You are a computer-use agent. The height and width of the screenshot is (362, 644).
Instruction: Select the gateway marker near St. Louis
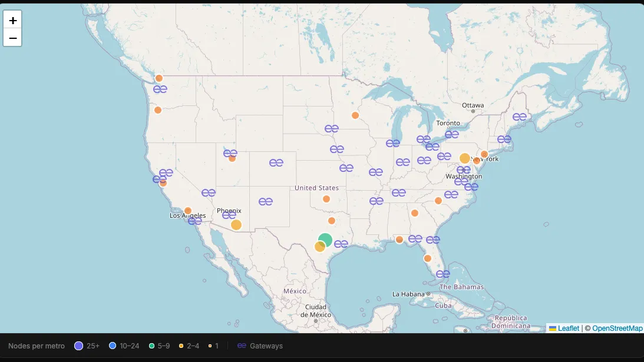[376, 172]
